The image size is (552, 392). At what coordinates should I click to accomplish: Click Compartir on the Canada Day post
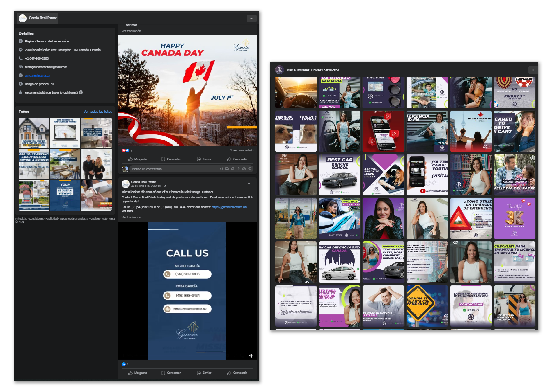[237, 159]
